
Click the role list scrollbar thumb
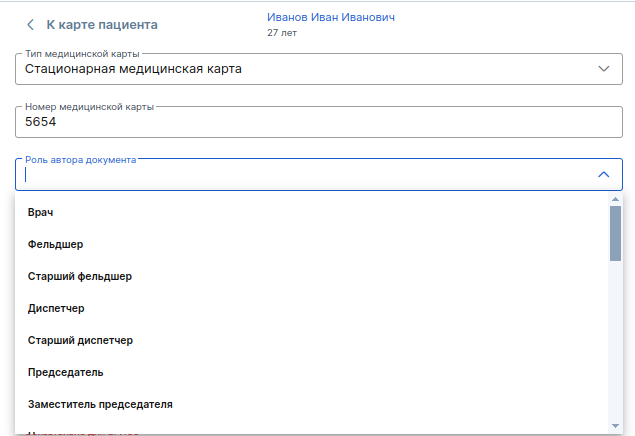615,232
